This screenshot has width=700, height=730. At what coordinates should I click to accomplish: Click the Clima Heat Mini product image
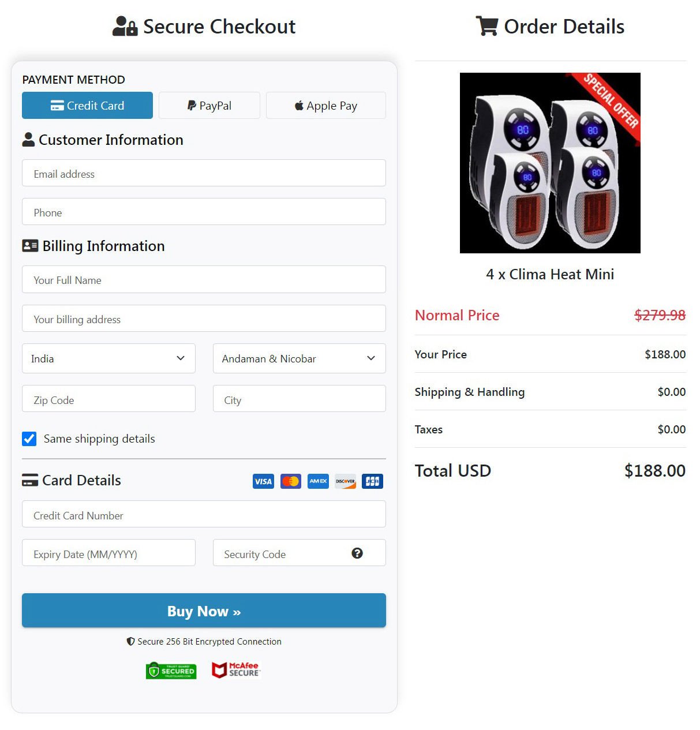(x=550, y=163)
